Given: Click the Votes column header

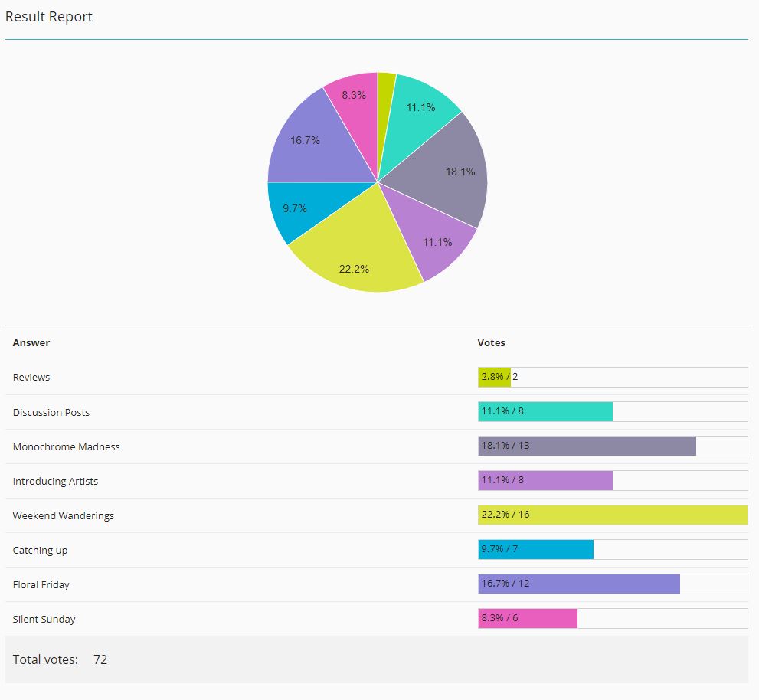Looking at the screenshot, I should [x=491, y=343].
